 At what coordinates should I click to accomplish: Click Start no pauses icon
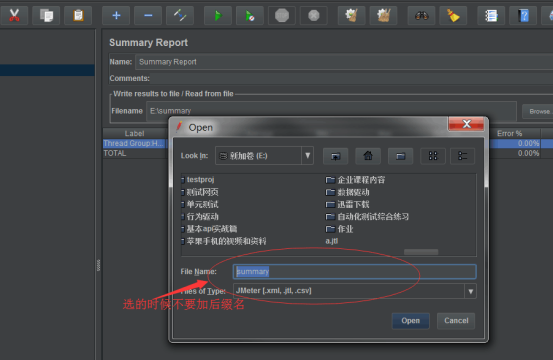click(x=250, y=16)
